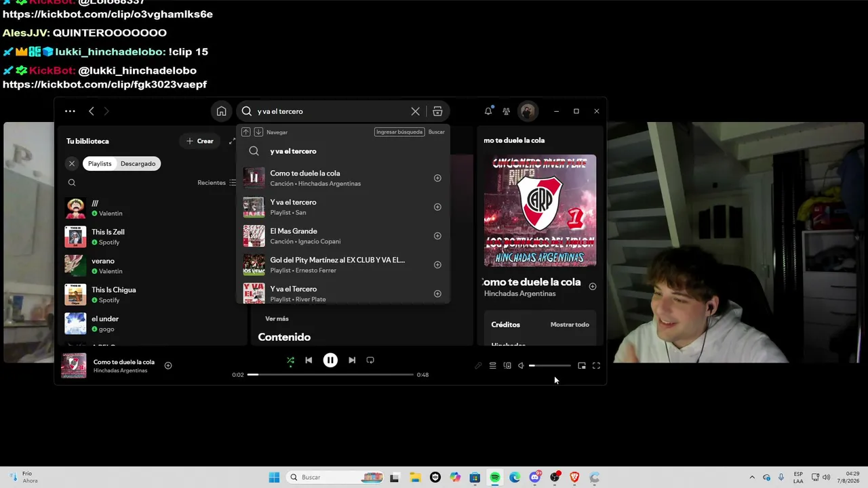The width and height of the screenshot is (868, 488).
Task: Select the 'y va el tercero' search suggestion
Action: pyautogui.click(x=342, y=151)
